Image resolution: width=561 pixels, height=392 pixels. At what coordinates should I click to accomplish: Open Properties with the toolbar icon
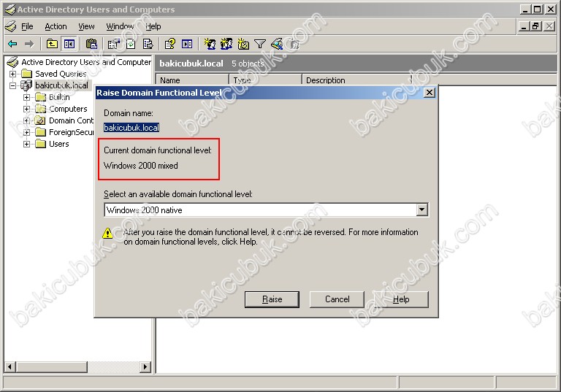tap(114, 44)
